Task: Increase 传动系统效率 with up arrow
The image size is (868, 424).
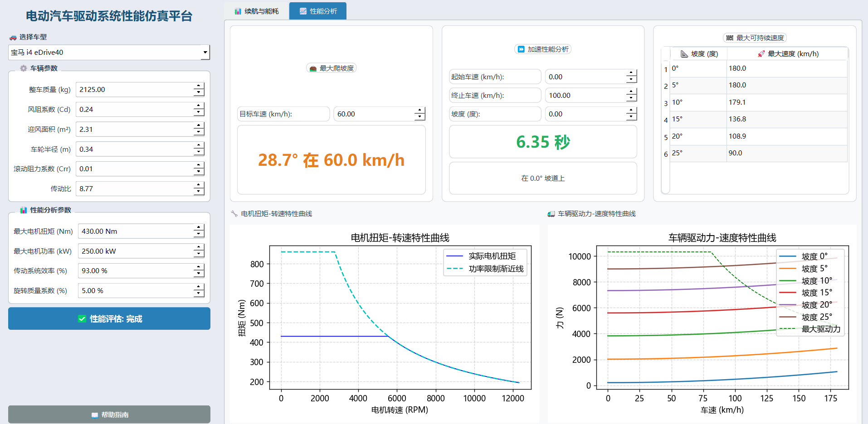Action: tap(199, 267)
